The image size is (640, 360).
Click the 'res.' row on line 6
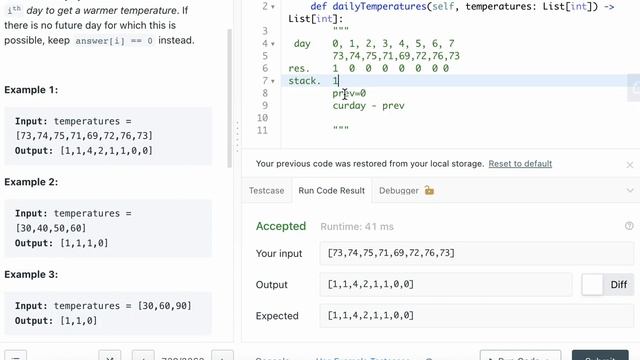pos(368,68)
